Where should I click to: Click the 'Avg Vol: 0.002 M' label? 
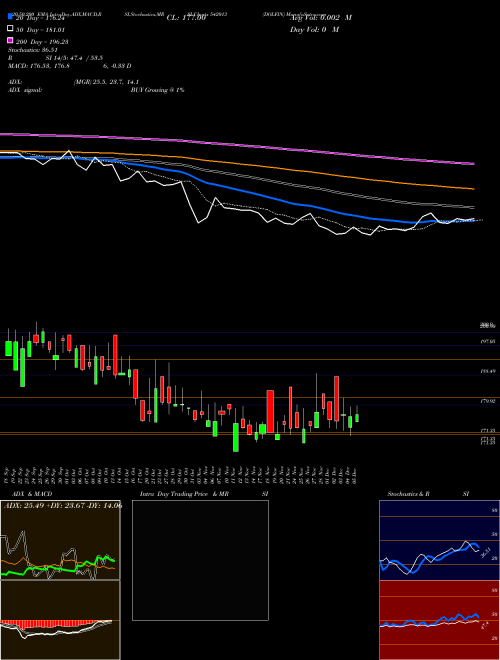(x=321, y=18)
